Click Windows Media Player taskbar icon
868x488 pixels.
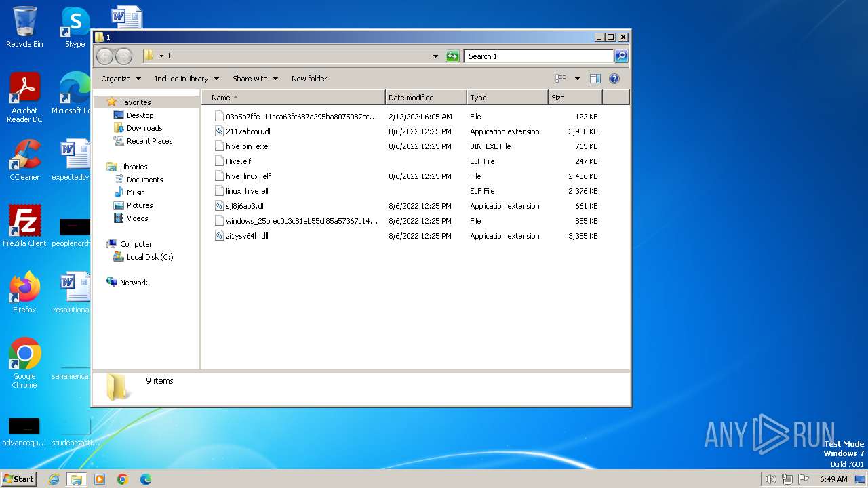coord(100,479)
